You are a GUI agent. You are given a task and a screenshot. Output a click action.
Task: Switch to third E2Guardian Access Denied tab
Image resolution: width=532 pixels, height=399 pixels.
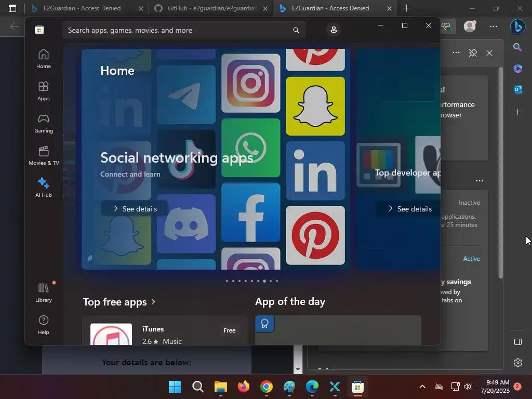point(330,8)
